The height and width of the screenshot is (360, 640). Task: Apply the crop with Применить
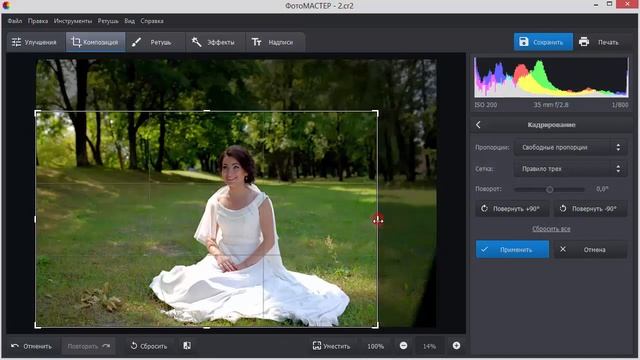point(512,249)
